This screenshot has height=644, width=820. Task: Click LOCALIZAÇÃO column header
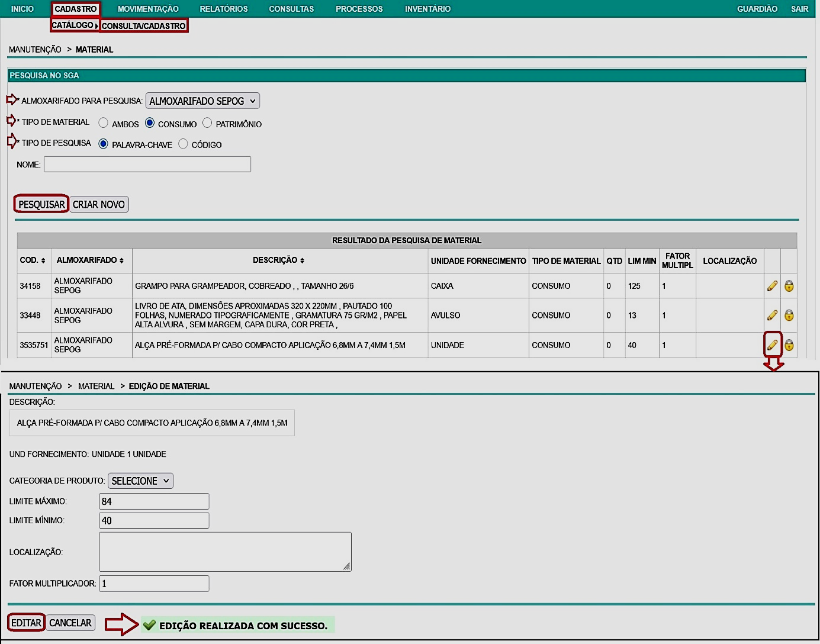[x=729, y=261]
